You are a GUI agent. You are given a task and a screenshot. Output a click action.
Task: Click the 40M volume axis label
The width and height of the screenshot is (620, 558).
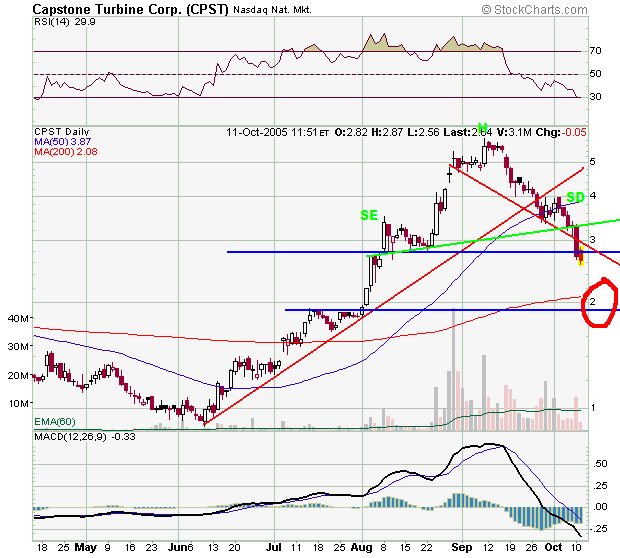(18, 318)
